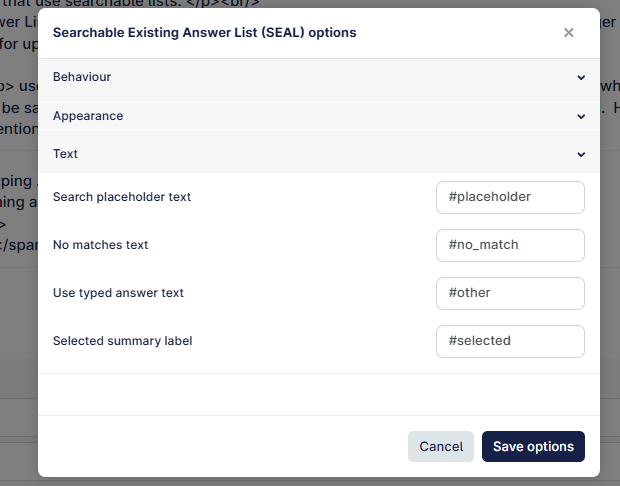Open the Appearance accordion header
This screenshot has height=486, width=620.
[x=319, y=116]
